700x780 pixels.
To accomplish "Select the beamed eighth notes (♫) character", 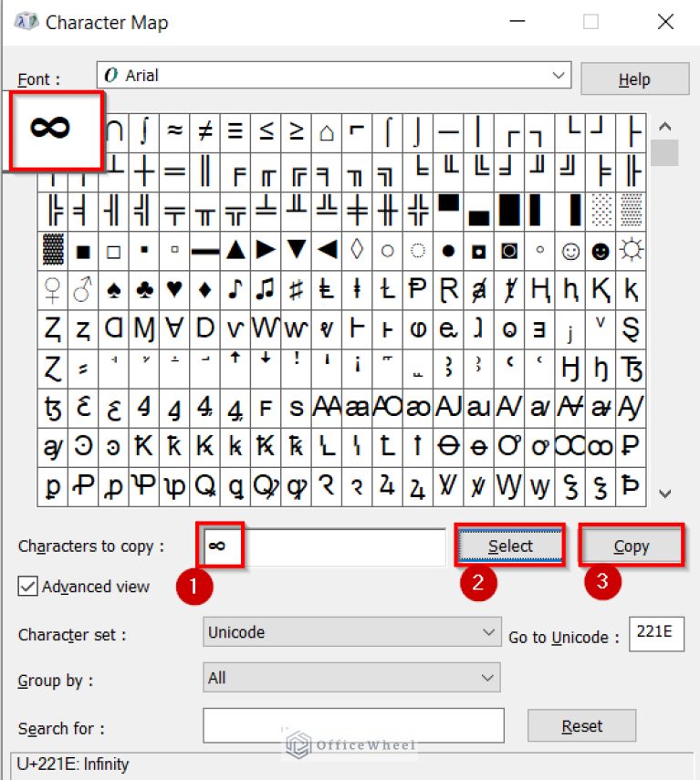I will tap(266, 289).
